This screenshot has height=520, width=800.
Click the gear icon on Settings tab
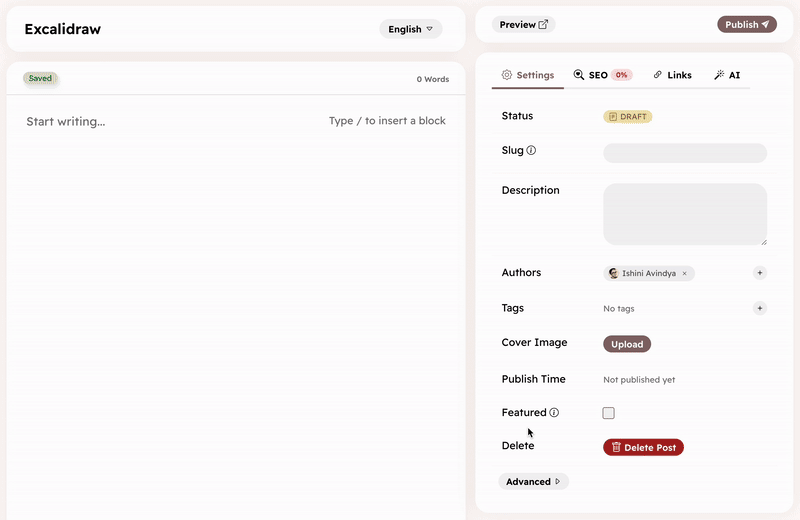pos(507,75)
